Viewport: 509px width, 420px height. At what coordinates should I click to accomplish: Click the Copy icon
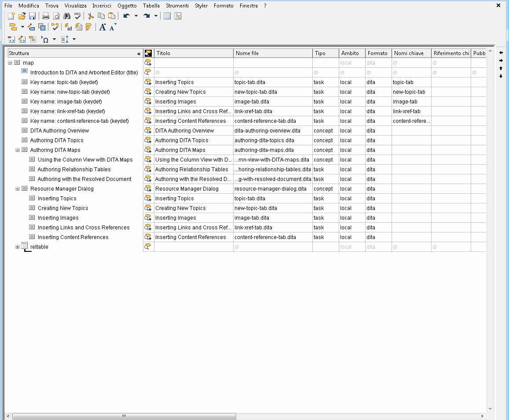point(101,16)
